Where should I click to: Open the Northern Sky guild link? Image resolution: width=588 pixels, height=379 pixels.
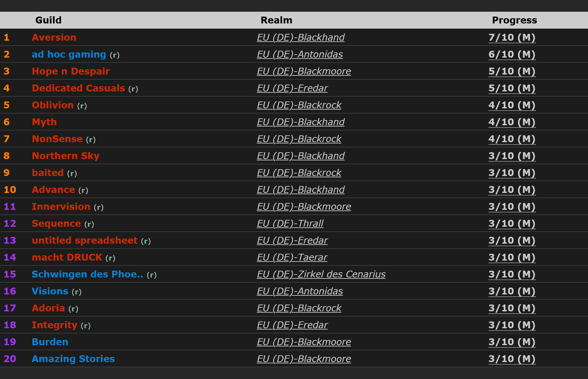click(66, 156)
